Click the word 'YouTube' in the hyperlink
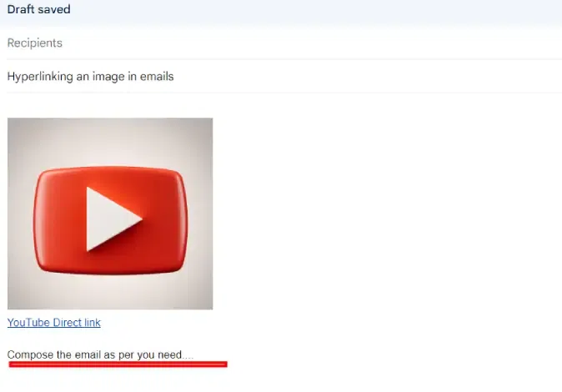 (28, 323)
